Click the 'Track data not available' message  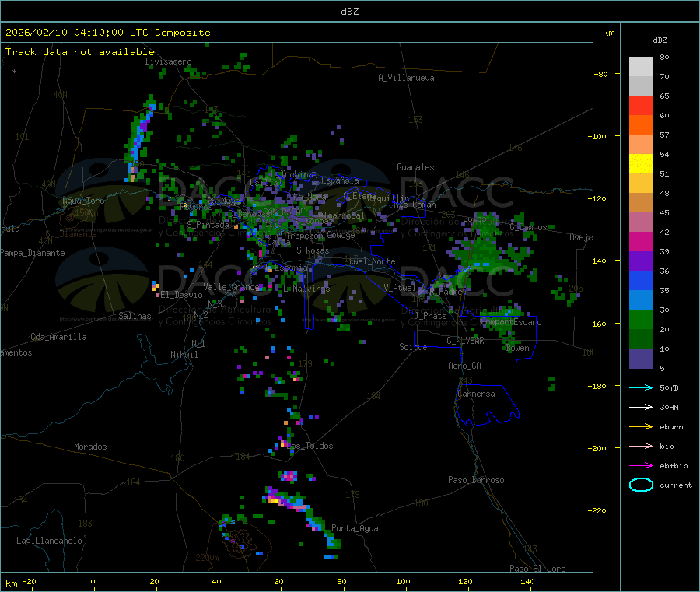pyautogui.click(x=79, y=52)
